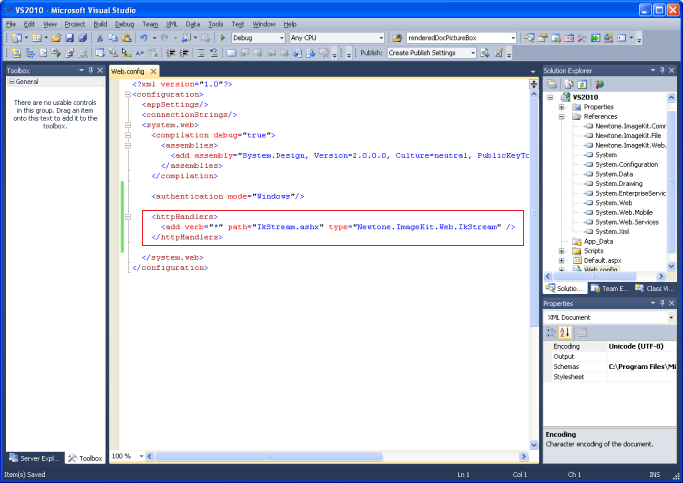Collapse the General group in the Toolbox

(12, 81)
